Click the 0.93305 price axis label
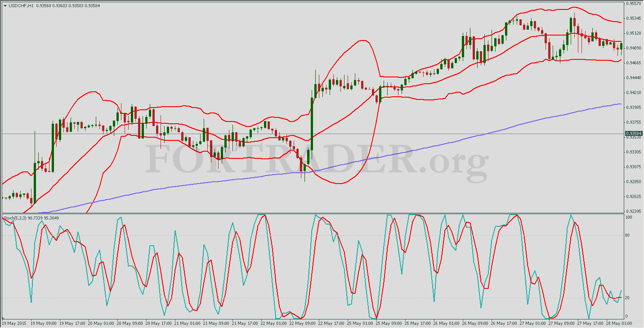 pyautogui.click(x=634, y=152)
